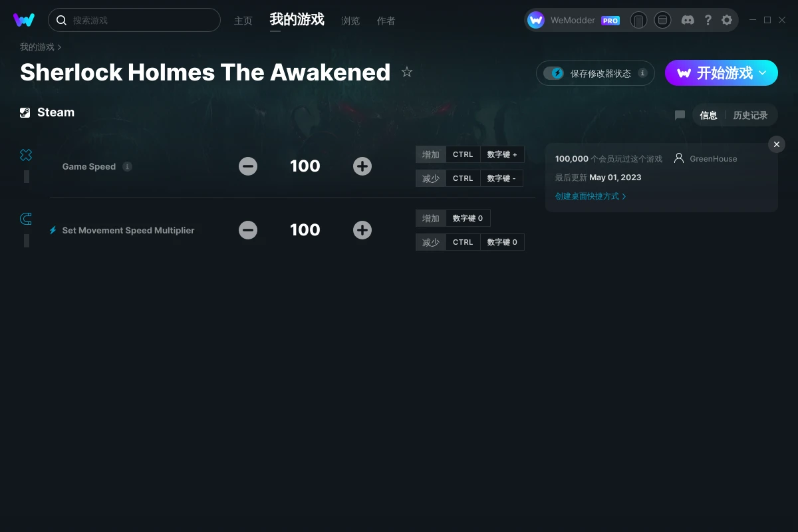The width and height of the screenshot is (798, 532).
Task: Click the WeMod logo icon
Action: [24, 20]
